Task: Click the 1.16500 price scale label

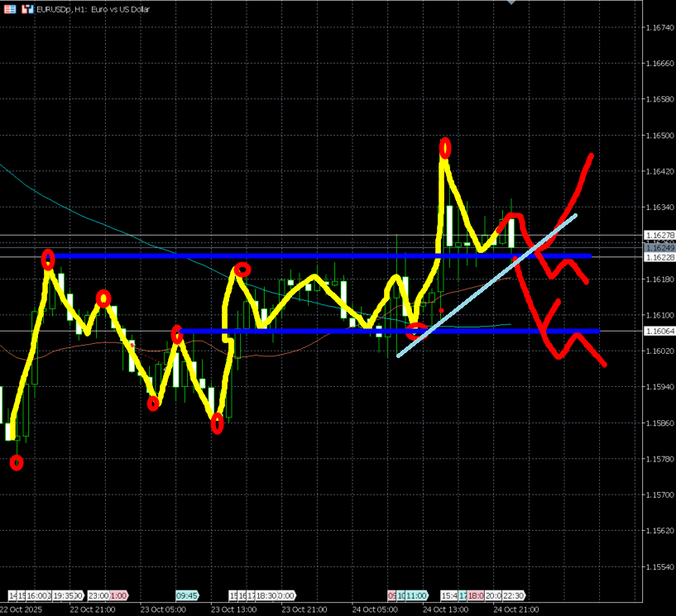Action: point(659,135)
